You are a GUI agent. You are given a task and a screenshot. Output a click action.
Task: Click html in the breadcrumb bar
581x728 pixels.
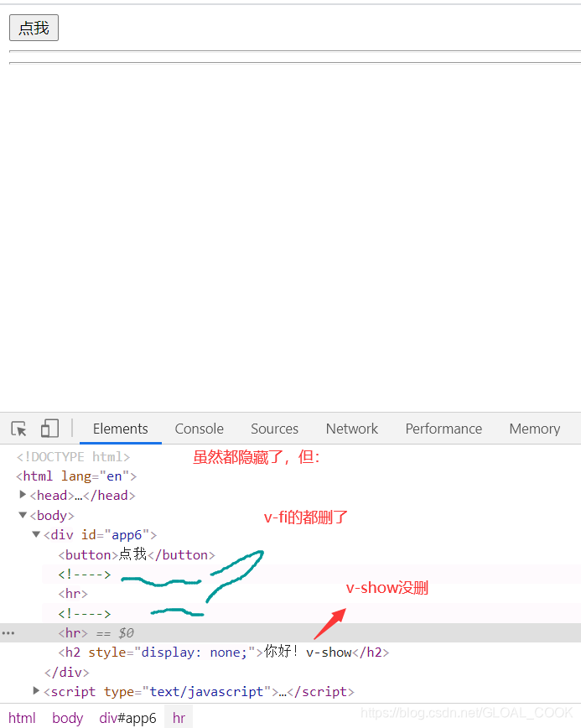click(22, 718)
